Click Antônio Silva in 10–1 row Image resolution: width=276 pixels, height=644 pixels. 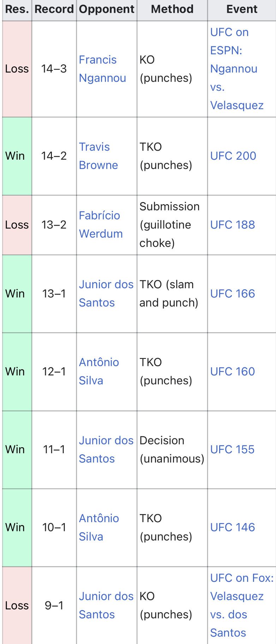[x=99, y=527]
